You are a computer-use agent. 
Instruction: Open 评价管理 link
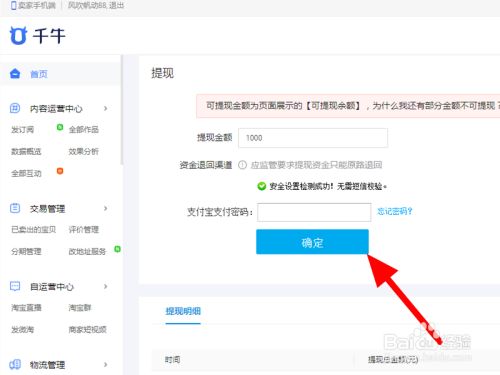pyautogui.click(x=84, y=229)
